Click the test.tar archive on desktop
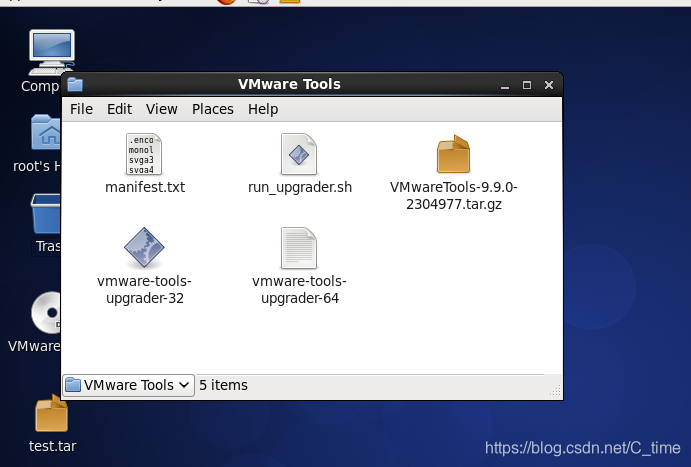 tap(52, 413)
